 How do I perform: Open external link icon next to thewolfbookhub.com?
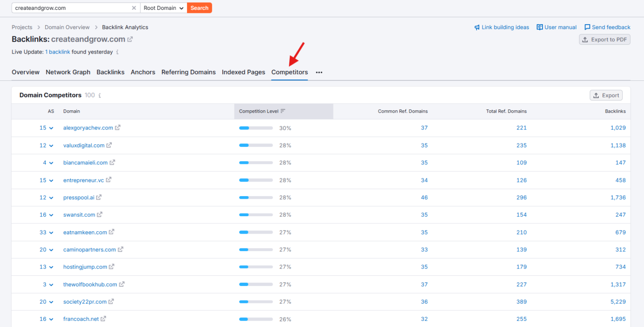[x=122, y=284]
